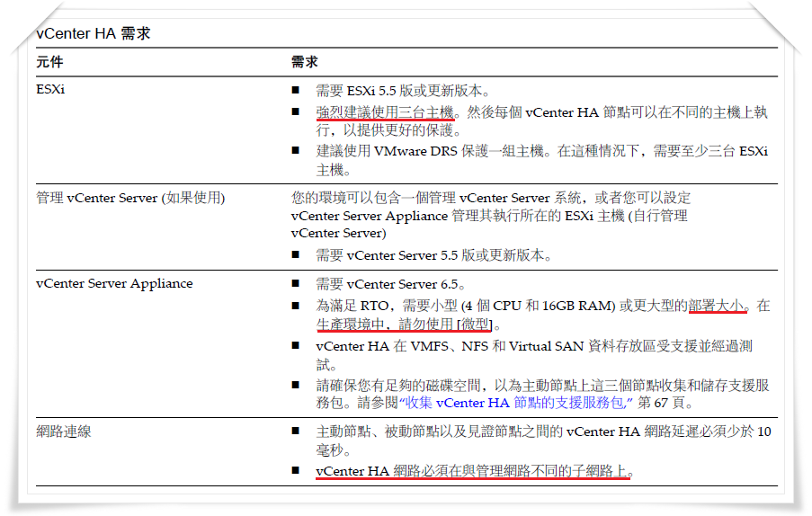Click the 'vCenter HA 需求' table title
This screenshot has width=812, height=516.
pyautogui.click(x=94, y=33)
